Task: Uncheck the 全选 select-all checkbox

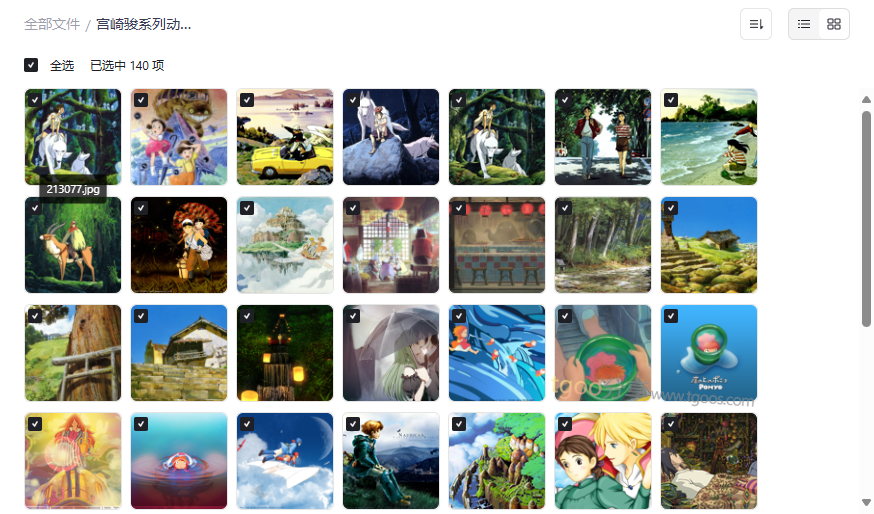Action: tap(31, 65)
